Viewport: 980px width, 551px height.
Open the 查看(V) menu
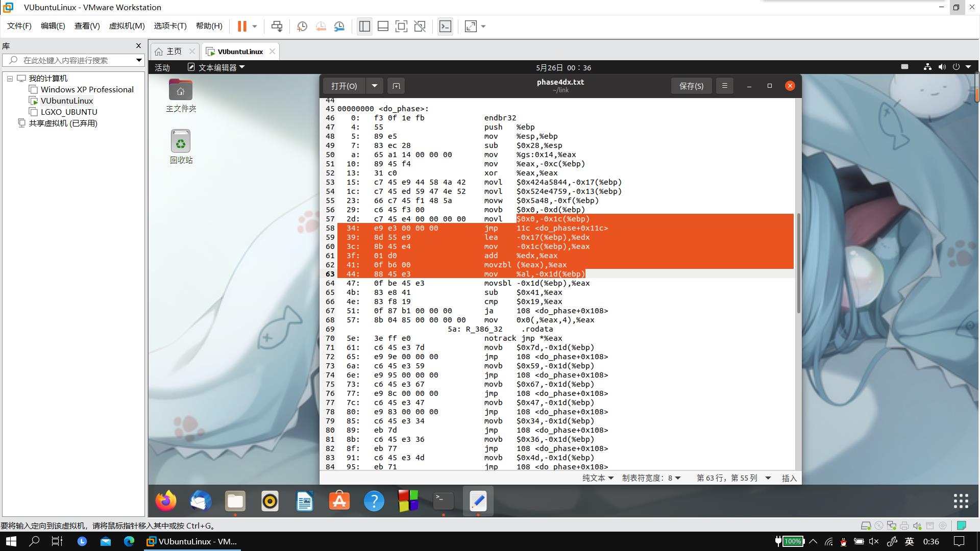pos(87,26)
